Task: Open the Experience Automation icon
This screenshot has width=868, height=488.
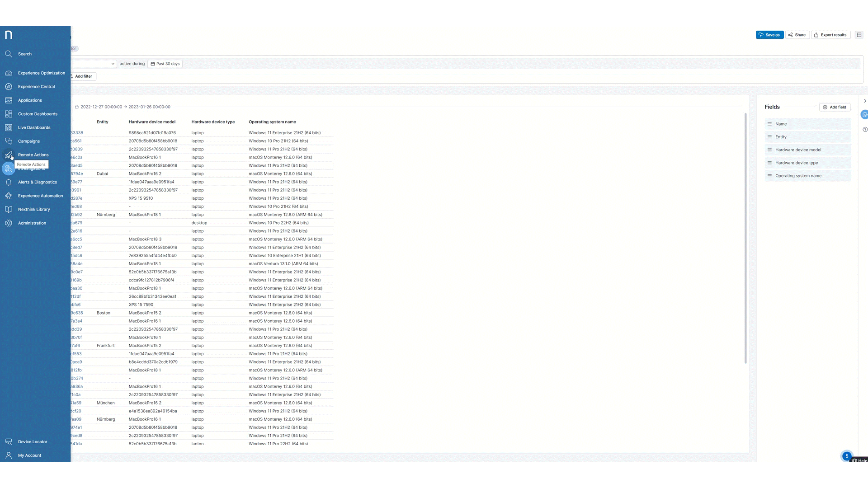Action: (9, 196)
